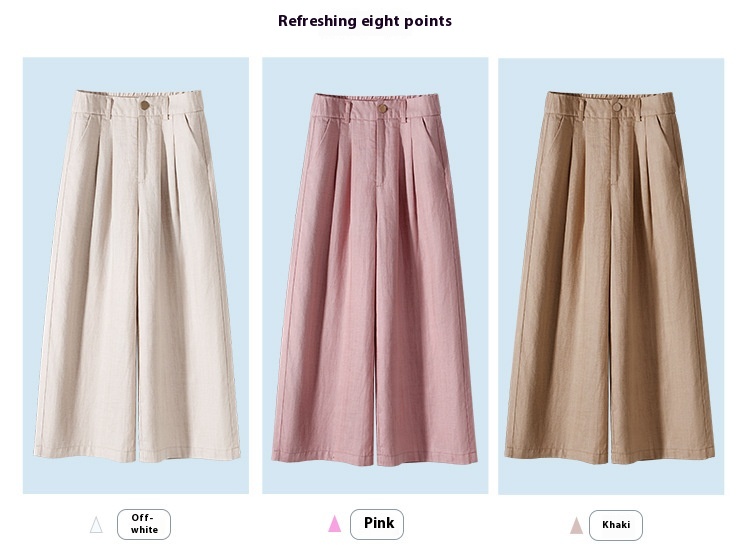Image resolution: width=750 pixels, height=548 pixels.
Task: Click the off-white pants elastic waistband
Action: (139, 94)
